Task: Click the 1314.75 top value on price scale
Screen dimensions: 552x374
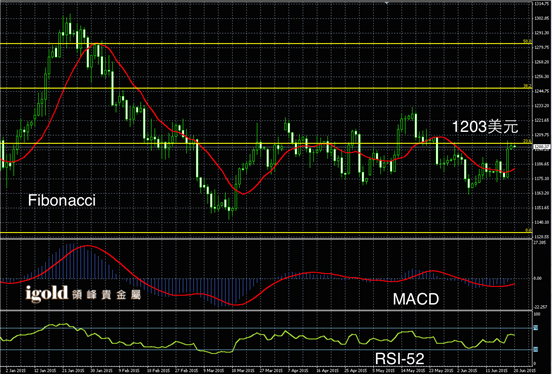Action: [541, 4]
